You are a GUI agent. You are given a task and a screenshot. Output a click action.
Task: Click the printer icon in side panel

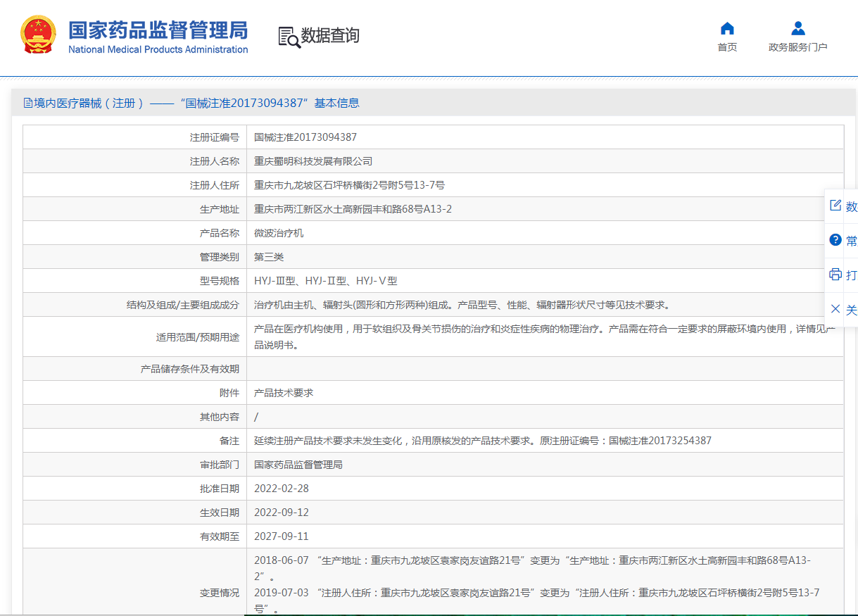(x=835, y=275)
